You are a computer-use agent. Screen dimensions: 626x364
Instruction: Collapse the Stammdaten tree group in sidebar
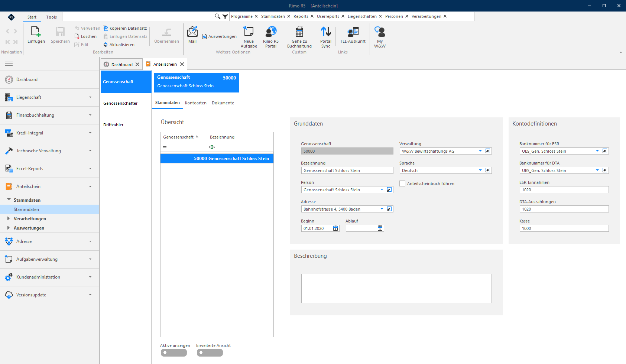pos(9,199)
